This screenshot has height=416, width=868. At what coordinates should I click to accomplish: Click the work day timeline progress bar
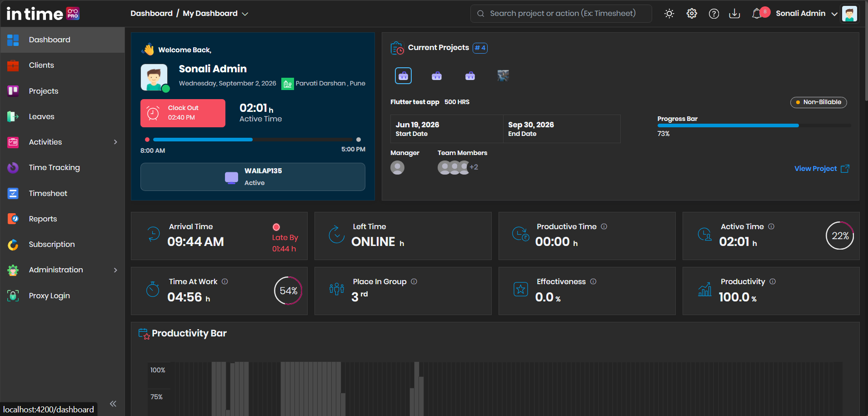tap(253, 140)
